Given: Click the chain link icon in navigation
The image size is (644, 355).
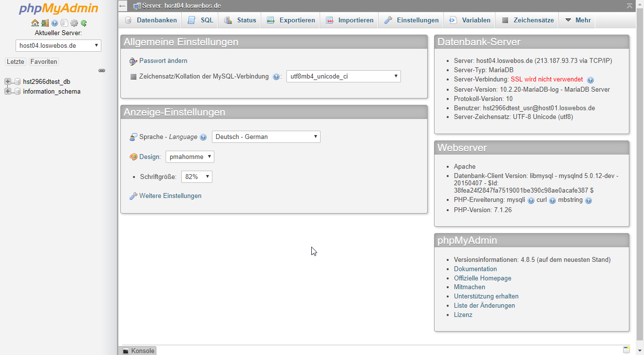Looking at the screenshot, I should 102,71.
